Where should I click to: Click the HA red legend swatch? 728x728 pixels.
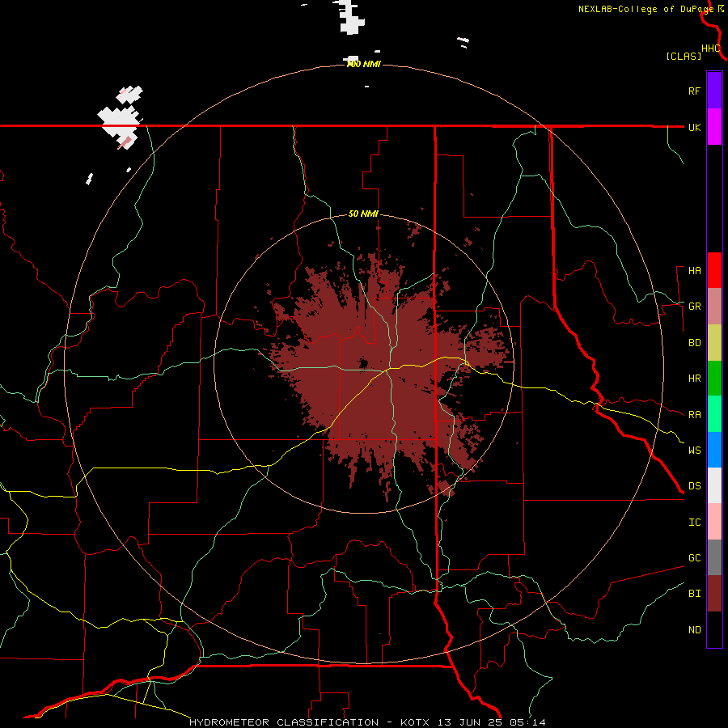(x=714, y=270)
